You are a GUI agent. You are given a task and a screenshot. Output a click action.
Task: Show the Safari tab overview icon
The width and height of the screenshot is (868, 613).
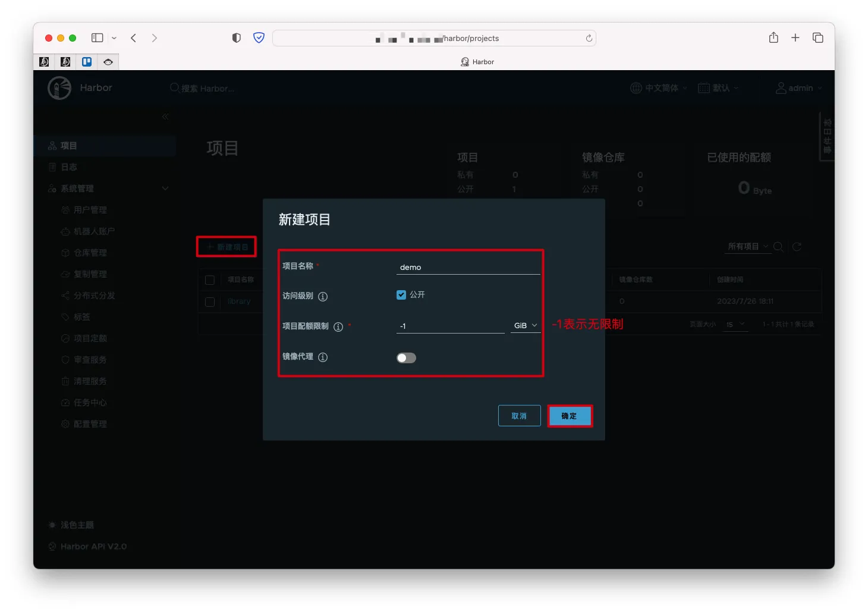(x=818, y=38)
